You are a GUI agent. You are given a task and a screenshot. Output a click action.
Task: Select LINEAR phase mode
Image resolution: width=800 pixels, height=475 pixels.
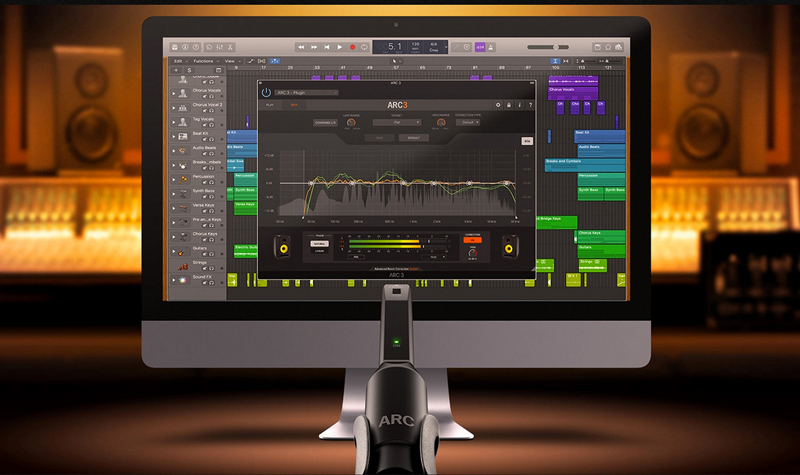tap(319, 251)
